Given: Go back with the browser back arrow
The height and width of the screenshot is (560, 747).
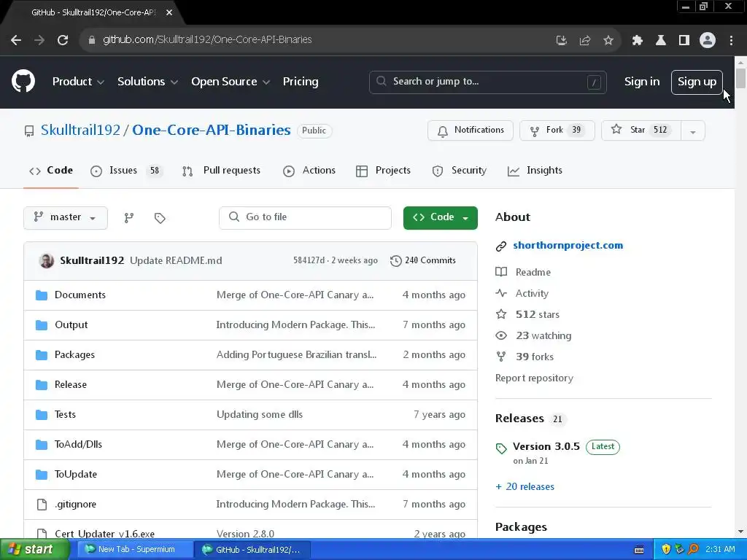Looking at the screenshot, I should tap(16, 40).
